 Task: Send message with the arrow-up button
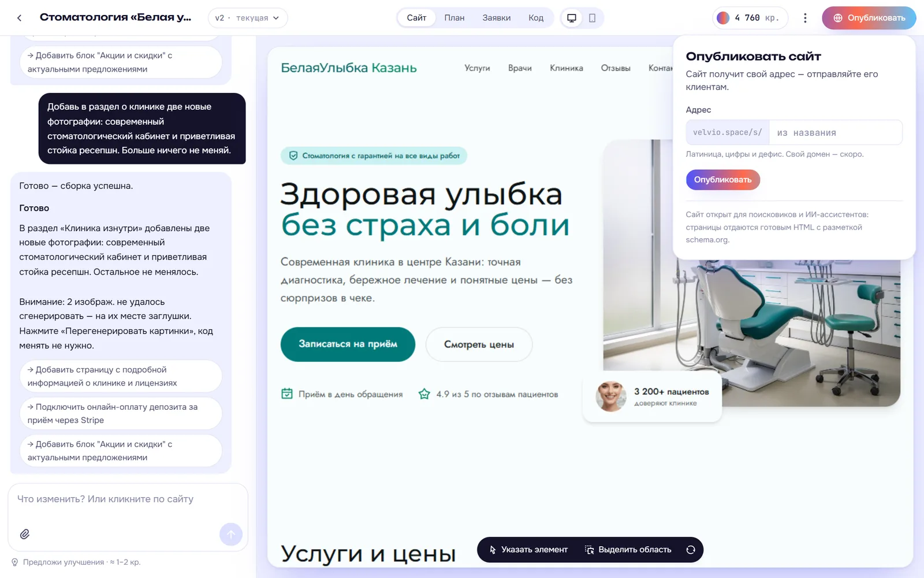tap(231, 534)
